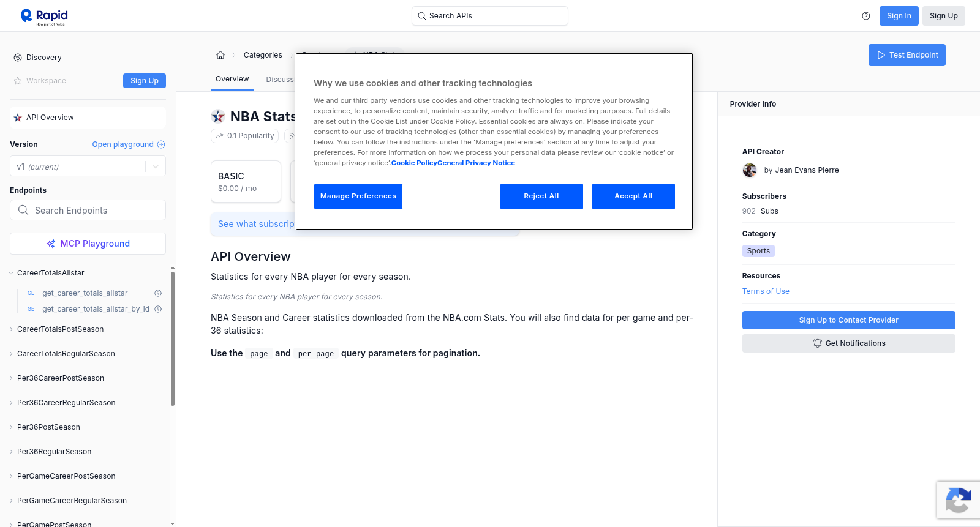Select the get_career_totals_allstar endpoint
This screenshot has height=527, width=980.
[x=85, y=293]
